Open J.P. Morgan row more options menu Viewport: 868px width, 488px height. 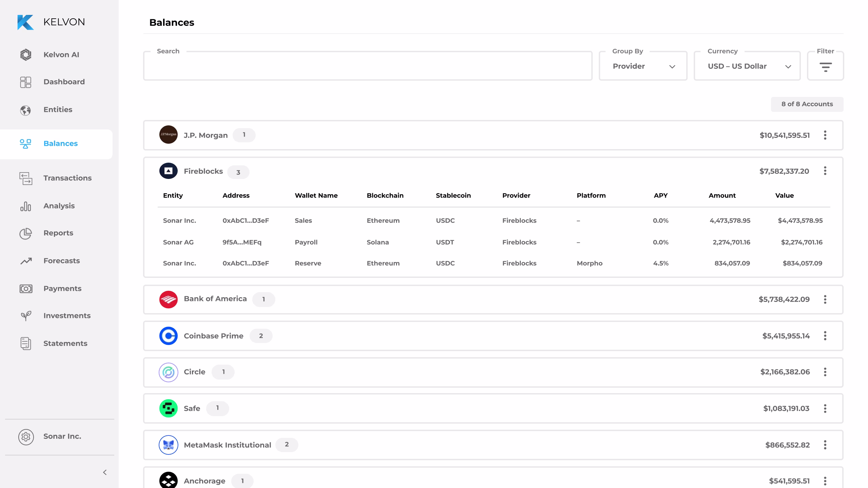pos(825,135)
